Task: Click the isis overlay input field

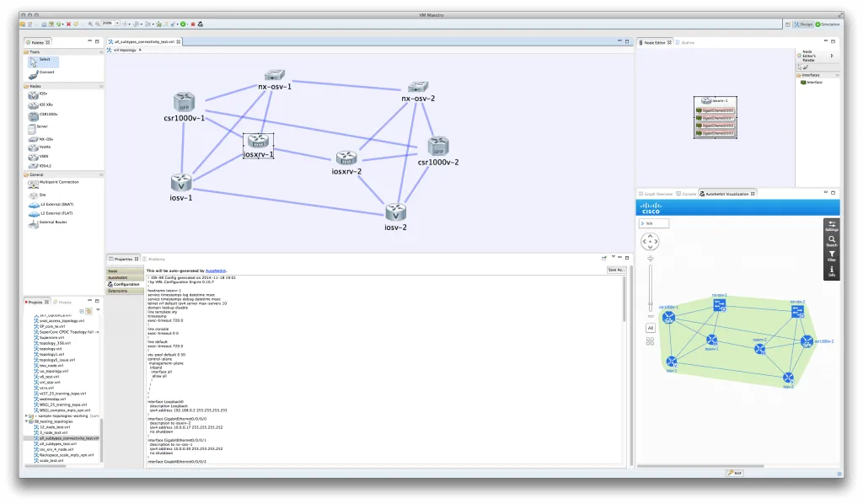Action: (654, 223)
